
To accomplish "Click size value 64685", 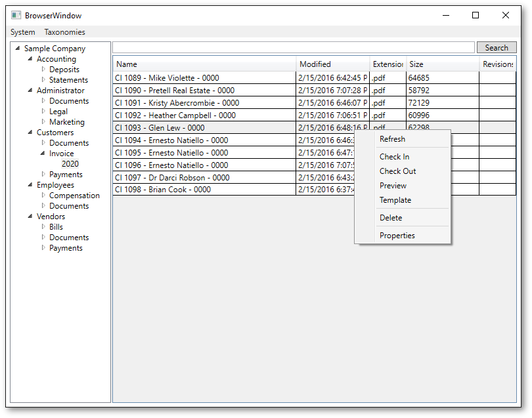I will 418,78.
